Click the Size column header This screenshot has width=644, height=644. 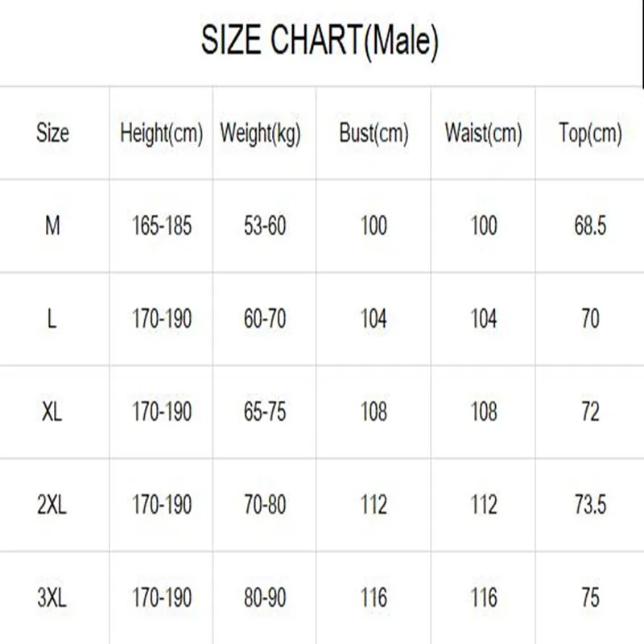pyautogui.click(x=53, y=133)
